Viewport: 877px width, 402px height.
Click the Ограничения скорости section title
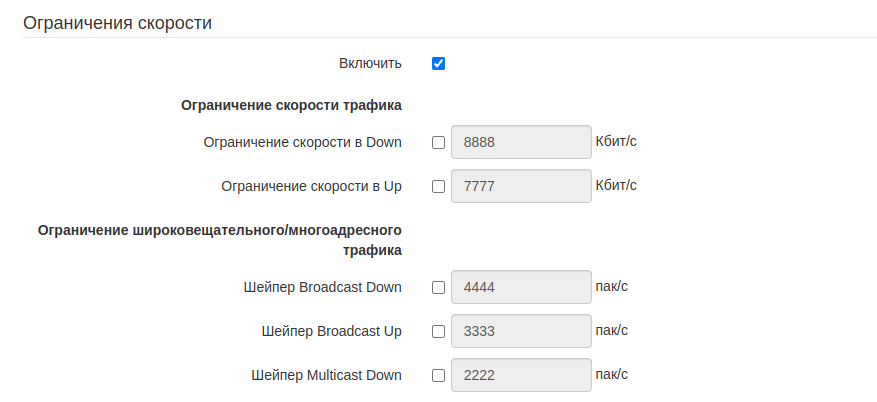click(117, 23)
